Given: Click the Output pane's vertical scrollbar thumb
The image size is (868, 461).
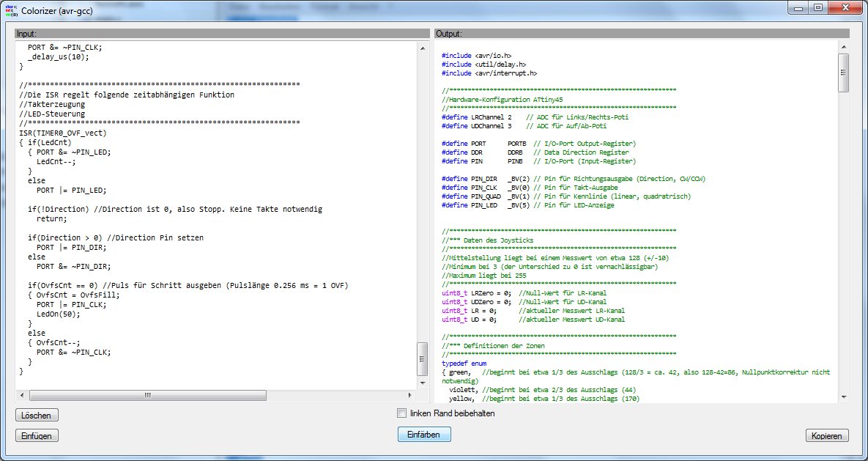Looking at the screenshot, I should click(844, 73).
